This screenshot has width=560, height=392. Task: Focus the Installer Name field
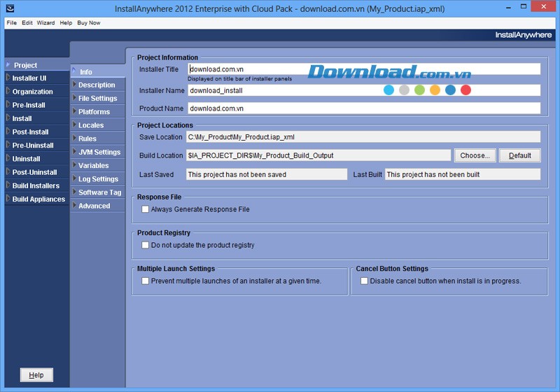(364, 90)
